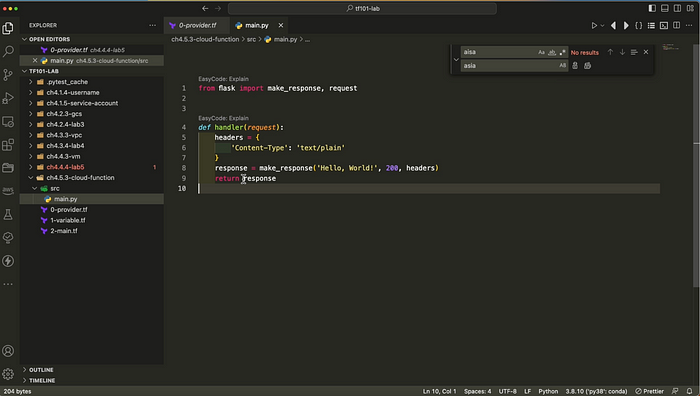Open the Search view in activity bar
Image resolution: width=700 pixels, height=396 pixels.
8,51
